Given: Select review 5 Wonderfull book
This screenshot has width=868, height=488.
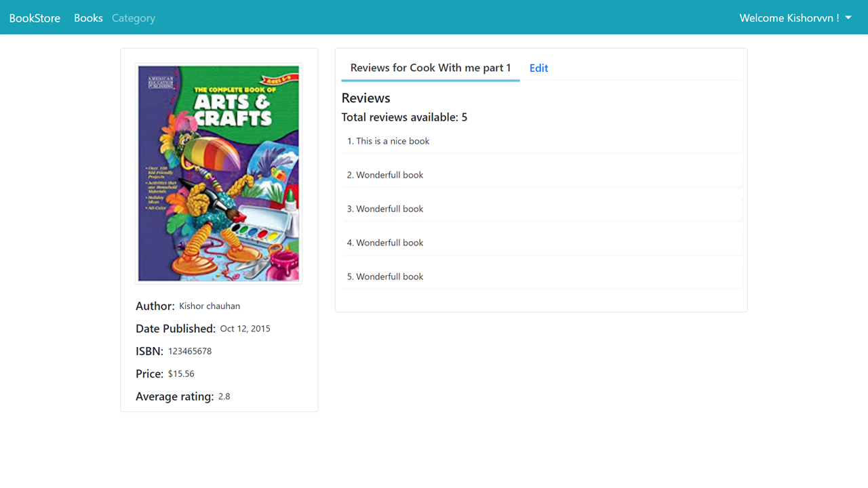Looking at the screenshot, I should pyautogui.click(x=541, y=277).
